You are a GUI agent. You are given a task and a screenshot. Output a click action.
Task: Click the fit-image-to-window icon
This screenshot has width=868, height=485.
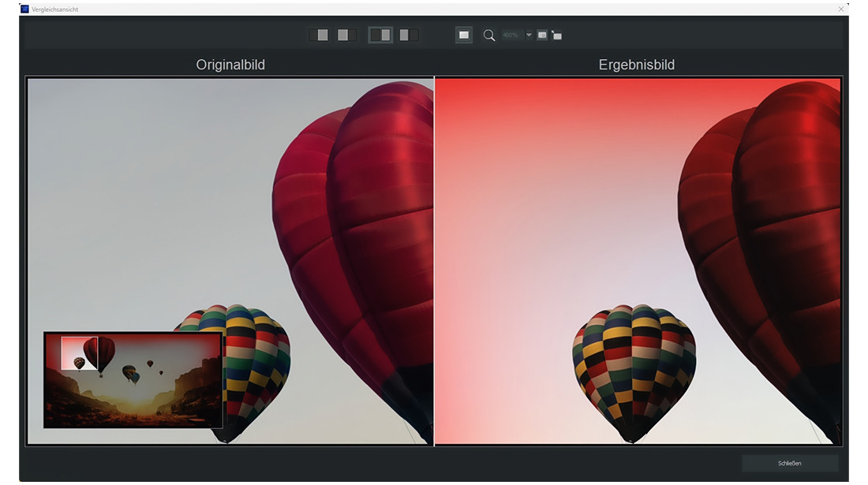[462, 35]
